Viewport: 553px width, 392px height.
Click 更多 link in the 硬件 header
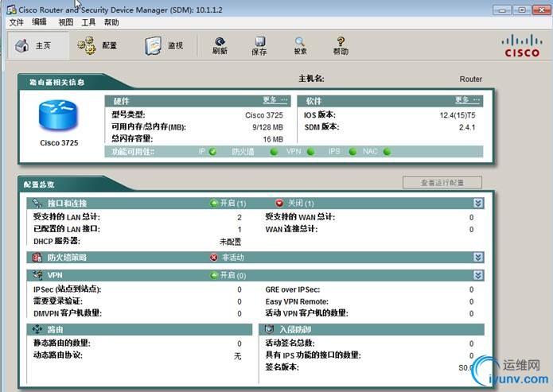[x=275, y=100]
